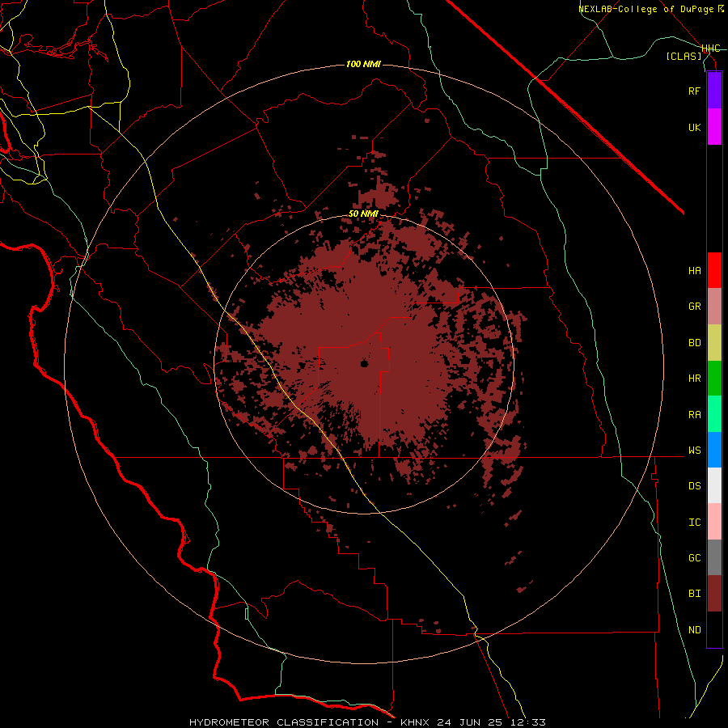Click the [CLAS] legend header

coord(684,56)
